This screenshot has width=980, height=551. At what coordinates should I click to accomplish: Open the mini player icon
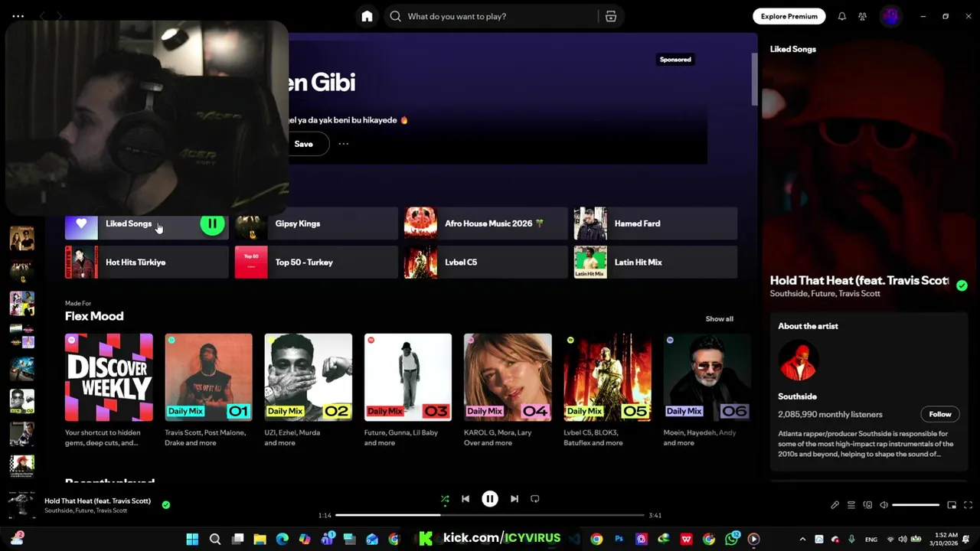coord(952,505)
